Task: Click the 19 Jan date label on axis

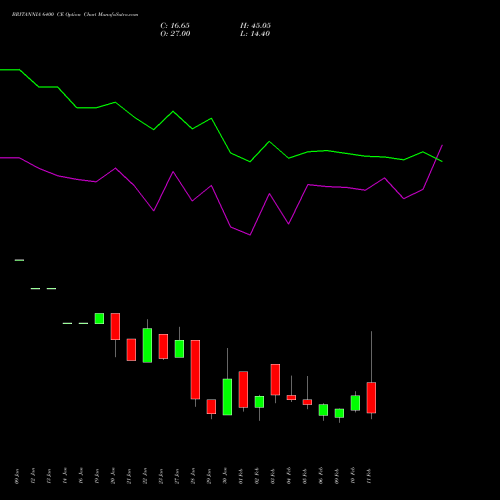Action: 97,476
